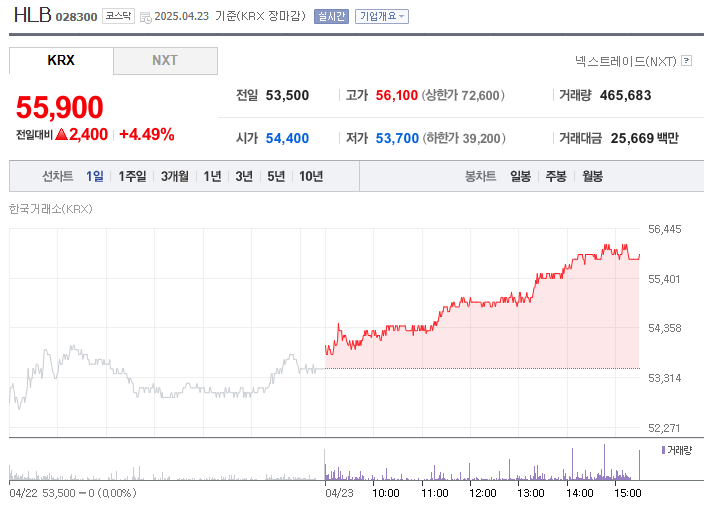This screenshot has width=704, height=512.
Task: Click the high price 56,100
Action: pos(397,95)
